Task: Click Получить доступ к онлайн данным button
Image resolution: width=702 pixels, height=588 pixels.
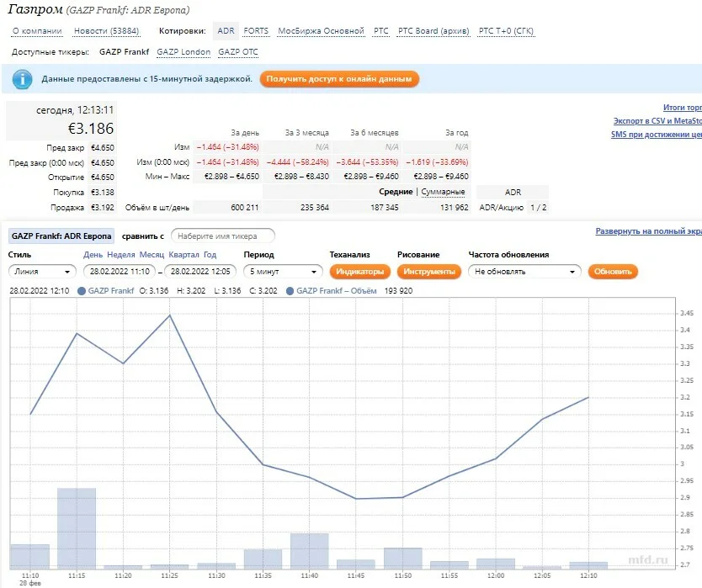Action: [339, 79]
